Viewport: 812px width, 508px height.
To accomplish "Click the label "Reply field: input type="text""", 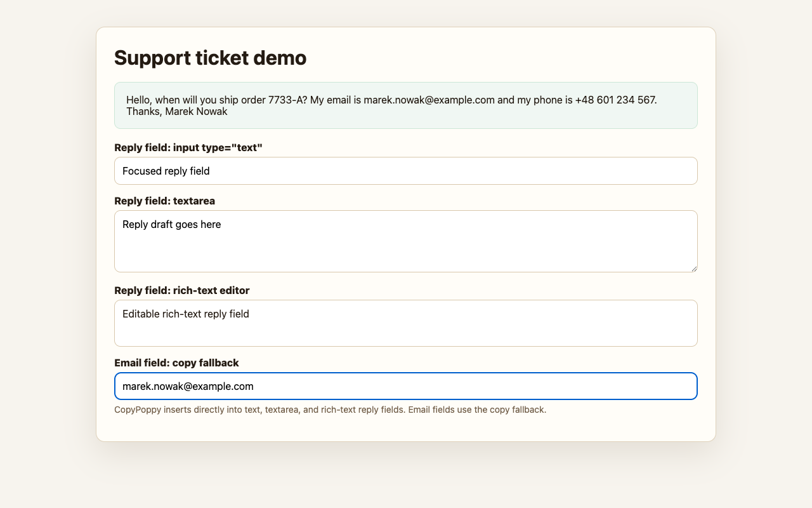I will pyautogui.click(x=188, y=147).
